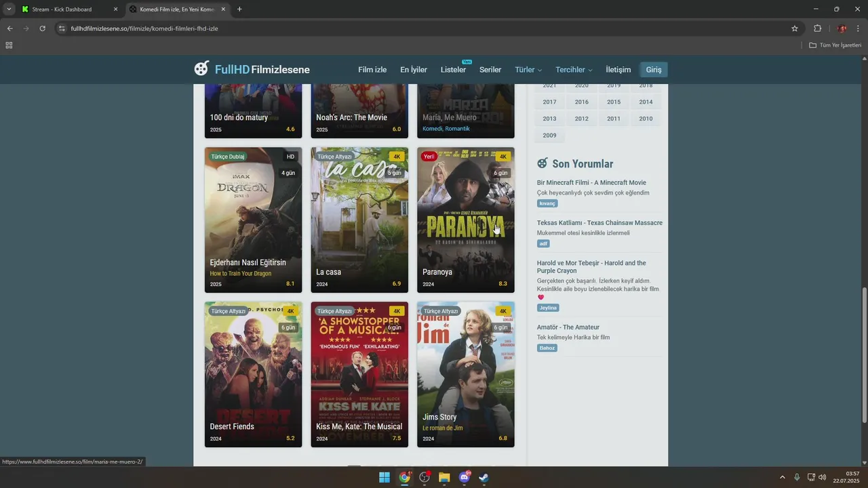Open Bir Minecraft Filmi comment link
868x488 pixels.
[x=591, y=182]
